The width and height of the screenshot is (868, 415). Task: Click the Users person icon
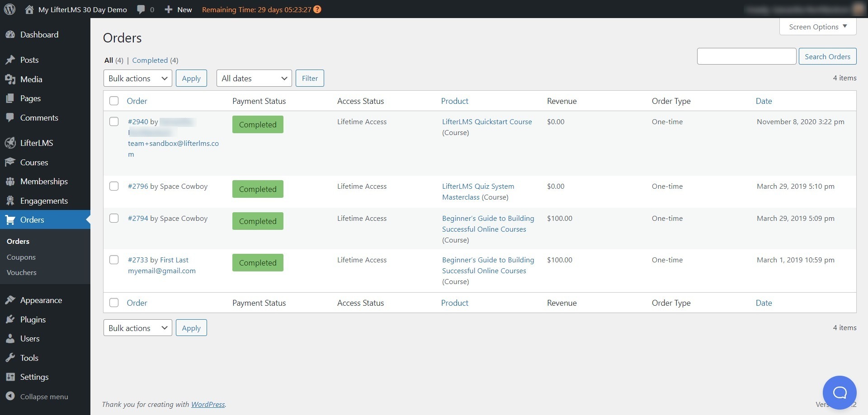point(10,339)
